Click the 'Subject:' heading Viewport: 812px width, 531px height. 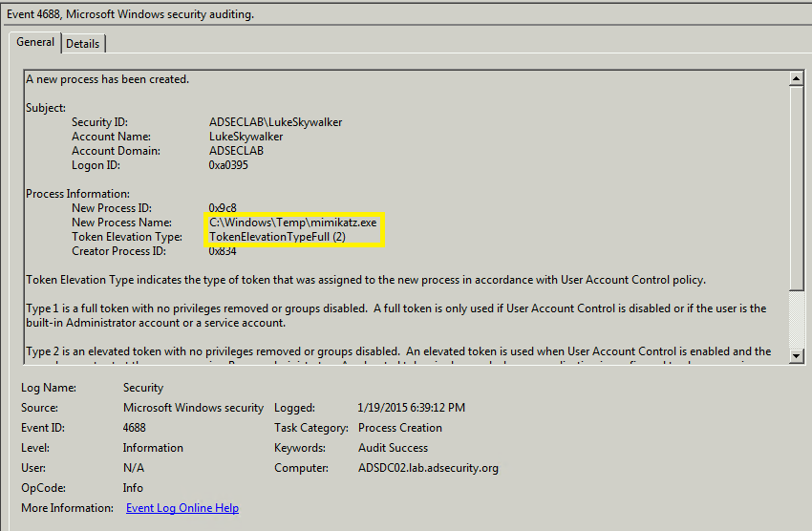46,108
